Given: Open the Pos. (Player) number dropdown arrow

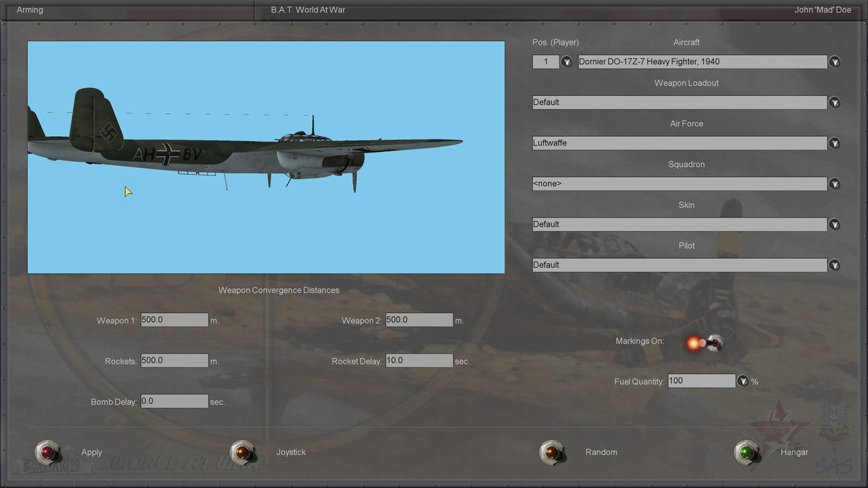Looking at the screenshot, I should [567, 62].
